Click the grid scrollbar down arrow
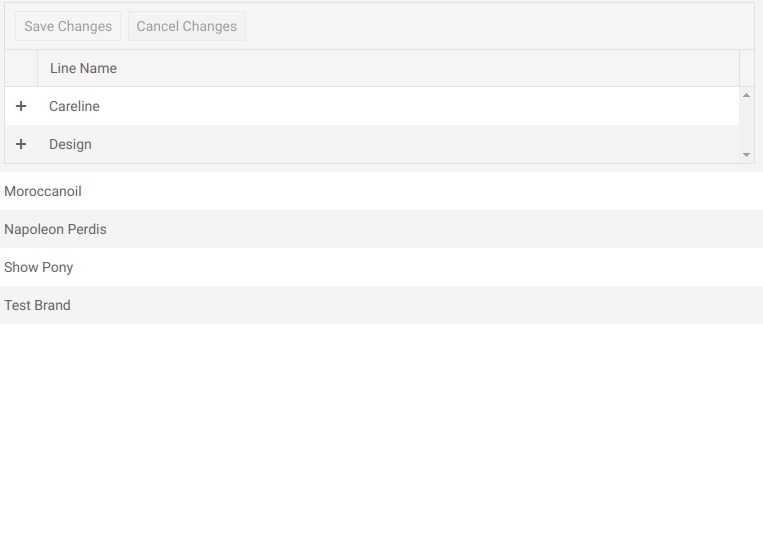763x540 pixels. click(746, 155)
